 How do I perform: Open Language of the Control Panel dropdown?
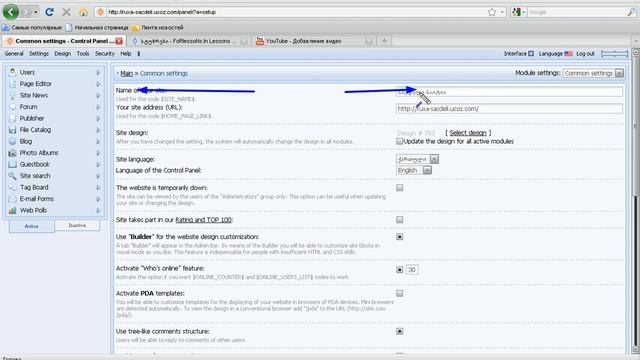[414, 170]
